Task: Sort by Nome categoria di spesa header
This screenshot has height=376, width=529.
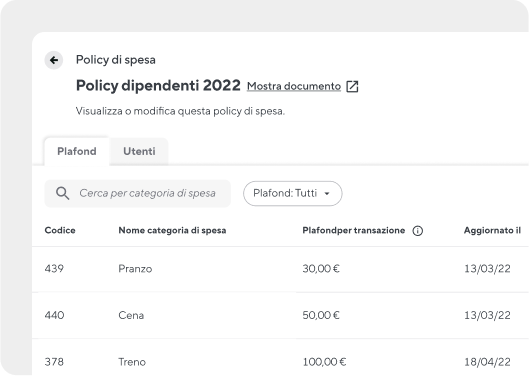Action: point(172,230)
